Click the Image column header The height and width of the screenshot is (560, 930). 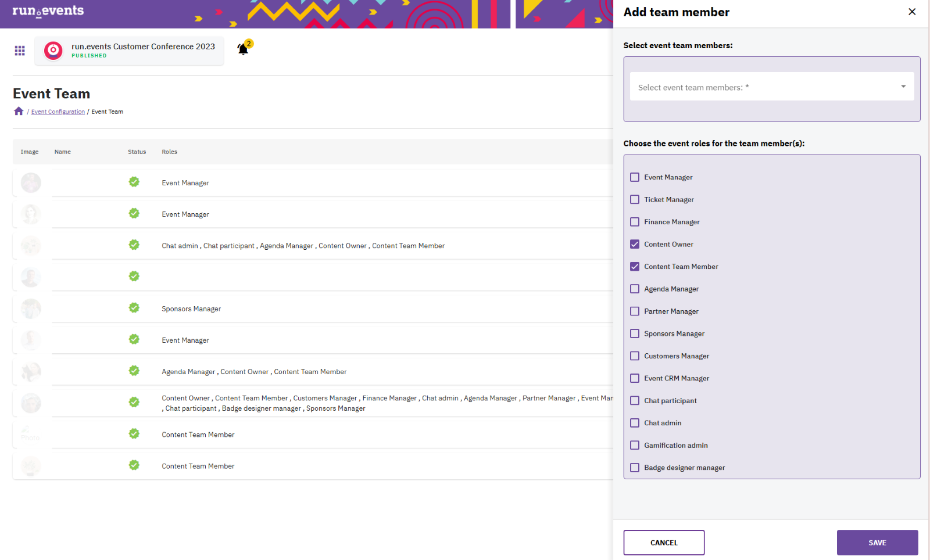(x=30, y=152)
